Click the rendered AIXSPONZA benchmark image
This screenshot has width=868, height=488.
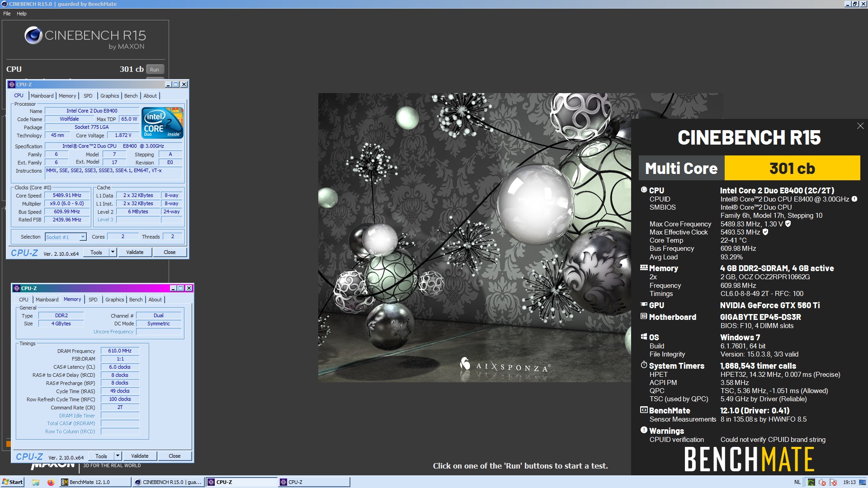475,237
